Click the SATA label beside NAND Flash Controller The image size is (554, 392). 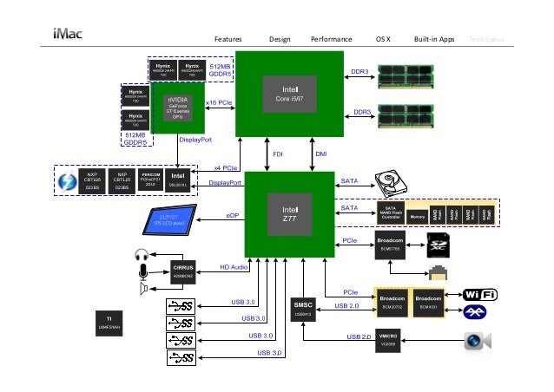click(349, 208)
